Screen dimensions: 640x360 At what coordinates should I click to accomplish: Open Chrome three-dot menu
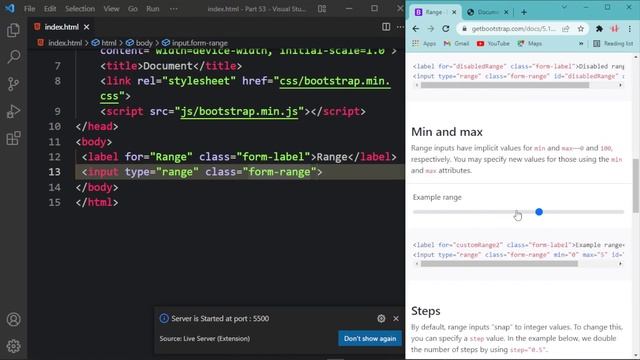pyautogui.click(x=630, y=29)
